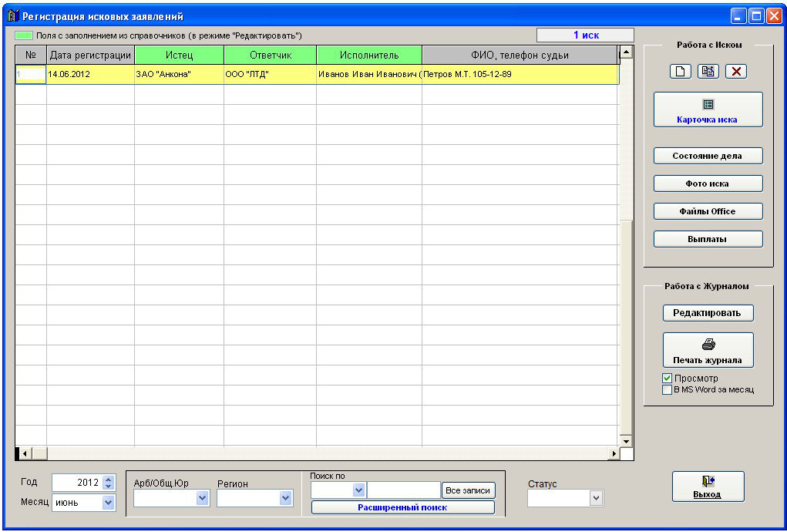The image size is (787, 532).
Task: Click the Ответчик column header
Action: [271, 56]
